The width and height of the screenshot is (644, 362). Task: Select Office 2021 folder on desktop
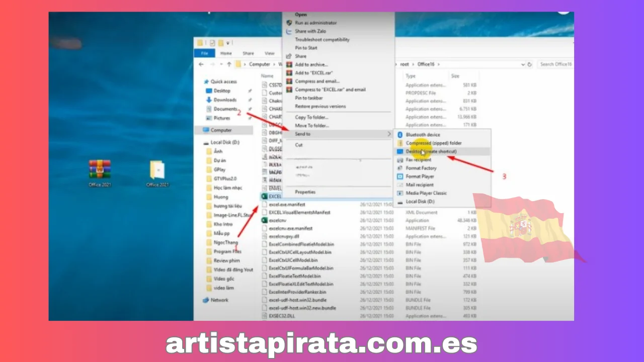[157, 173]
